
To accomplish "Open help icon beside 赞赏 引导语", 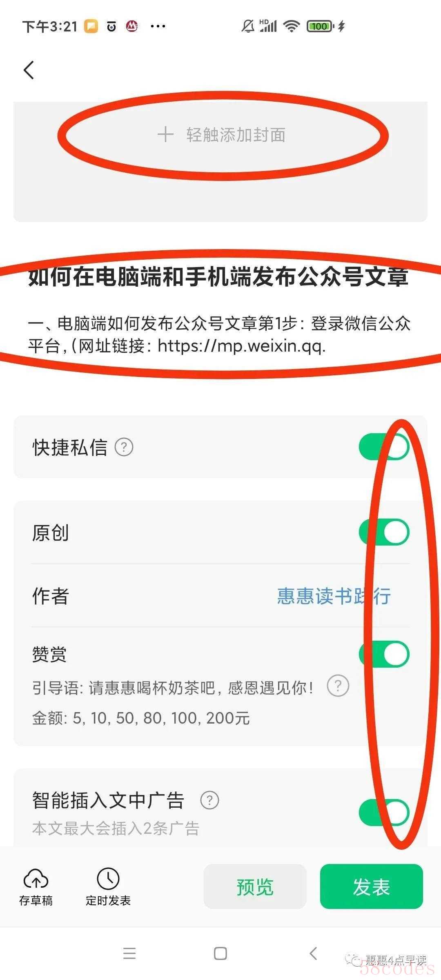I will click(x=338, y=686).
